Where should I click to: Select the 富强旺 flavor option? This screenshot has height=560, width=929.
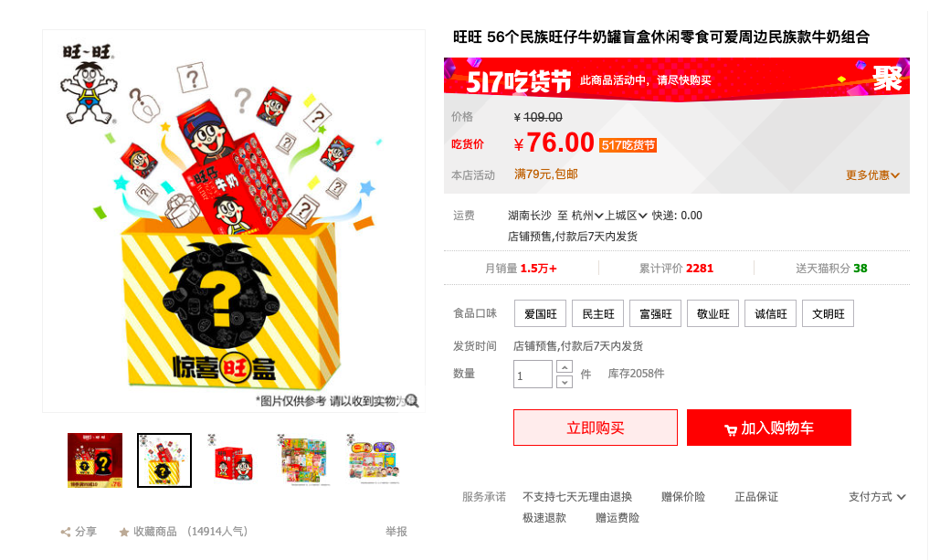pos(655,313)
